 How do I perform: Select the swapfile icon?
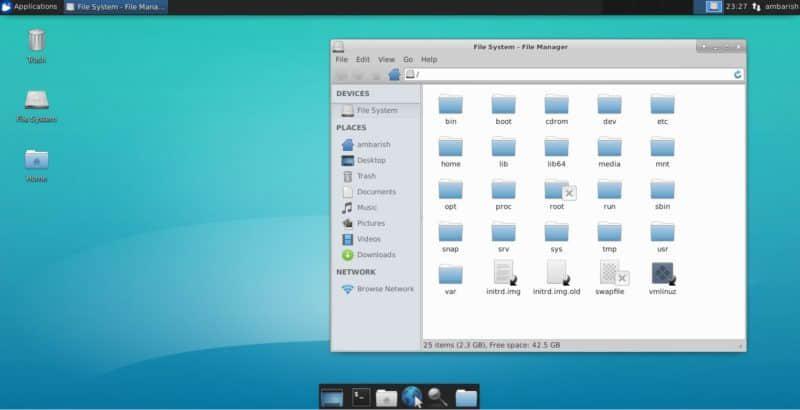(x=610, y=273)
